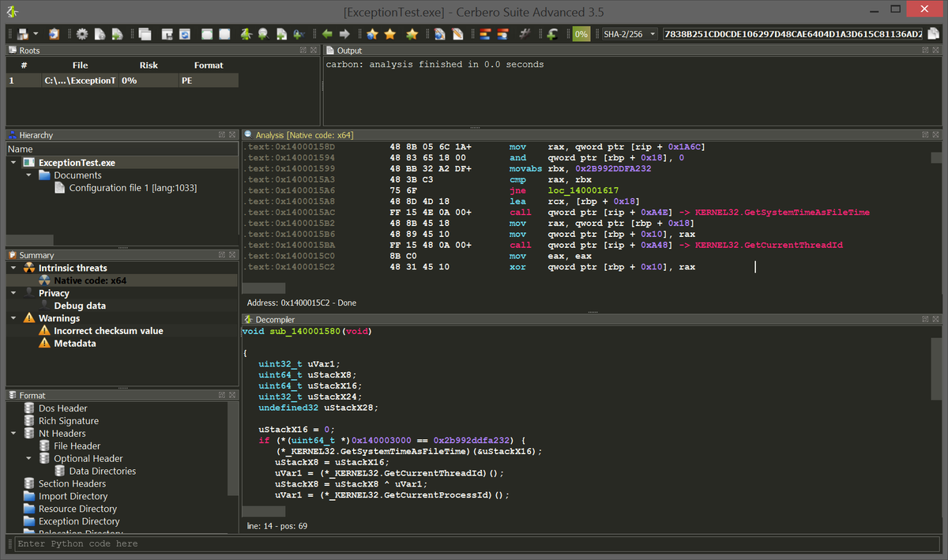Open the SHA-2/256 hash type dropdown
Screen dimensions: 948x560
coord(629,34)
